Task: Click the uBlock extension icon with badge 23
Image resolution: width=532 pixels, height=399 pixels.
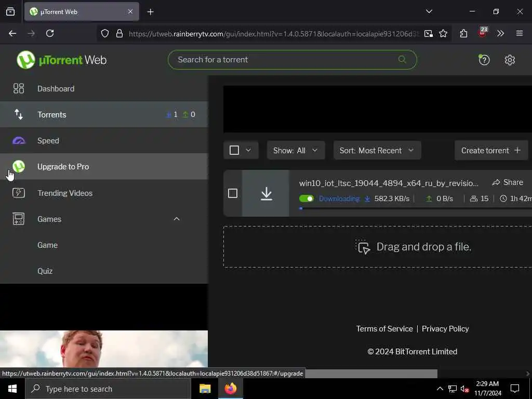Action: [x=482, y=33]
